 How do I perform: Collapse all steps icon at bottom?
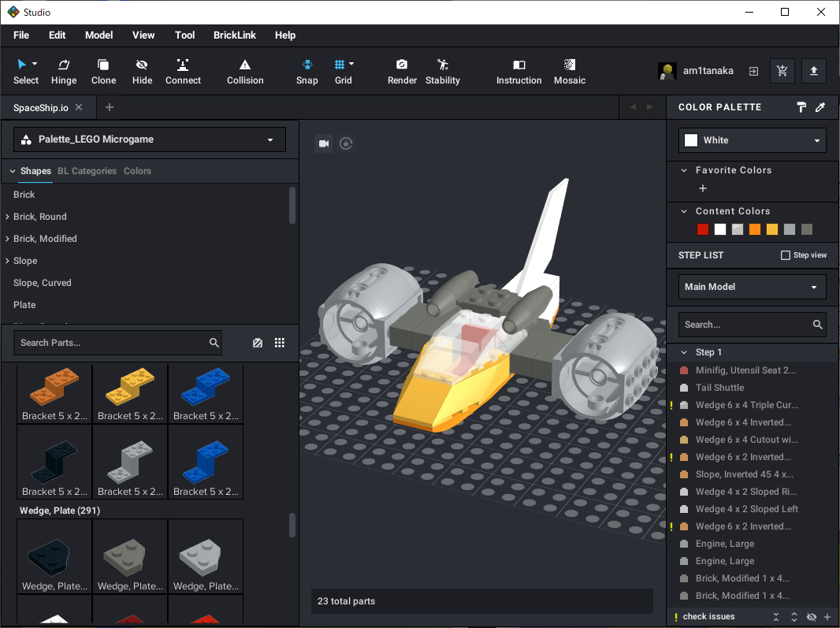point(776,617)
